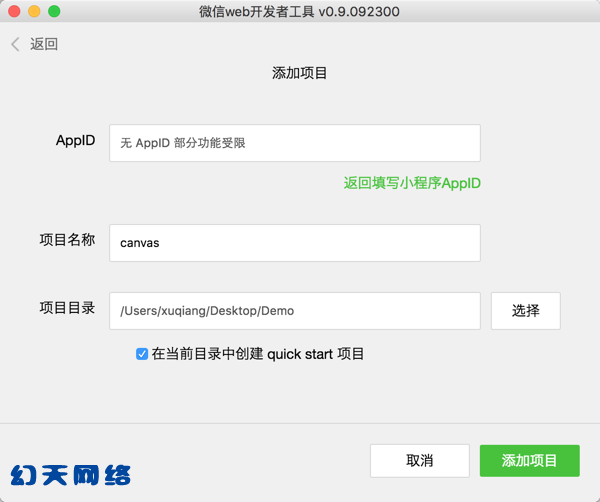Click the 项目目录 path field
The height and width of the screenshot is (502, 600).
tap(295, 311)
